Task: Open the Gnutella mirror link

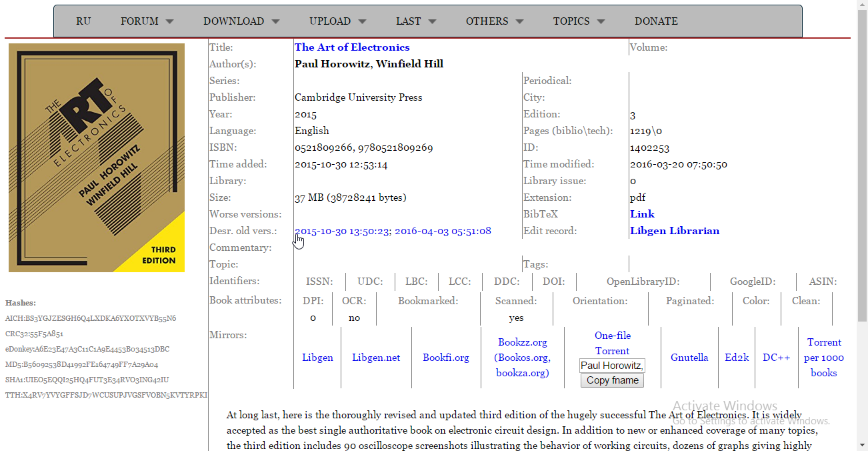Action: coord(689,358)
